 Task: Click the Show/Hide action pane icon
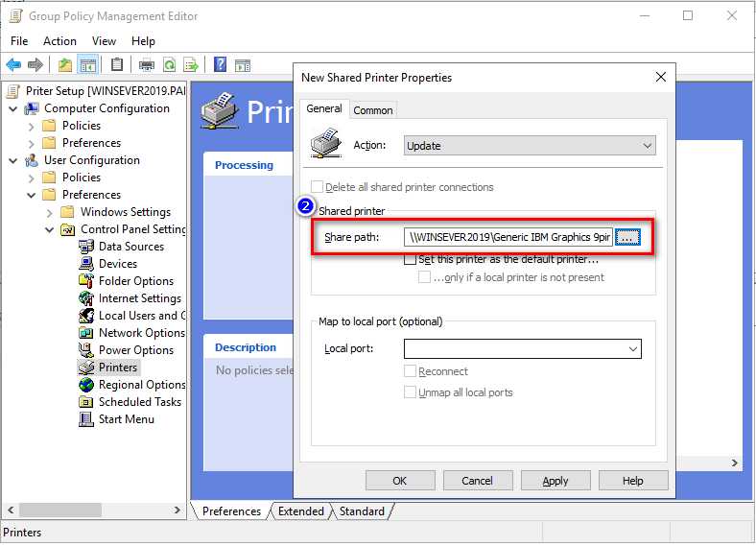point(243,64)
